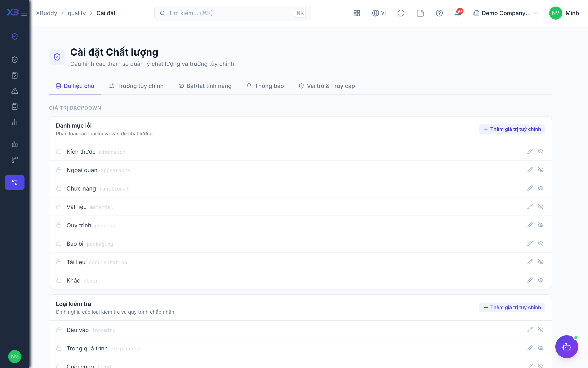
Task: Hide the Ngoại quan appearance value
Action: [x=540, y=170]
